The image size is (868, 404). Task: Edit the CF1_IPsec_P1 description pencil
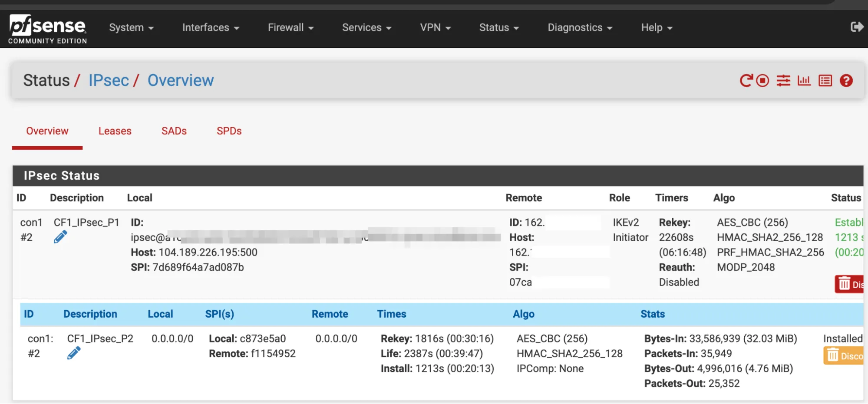60,236
